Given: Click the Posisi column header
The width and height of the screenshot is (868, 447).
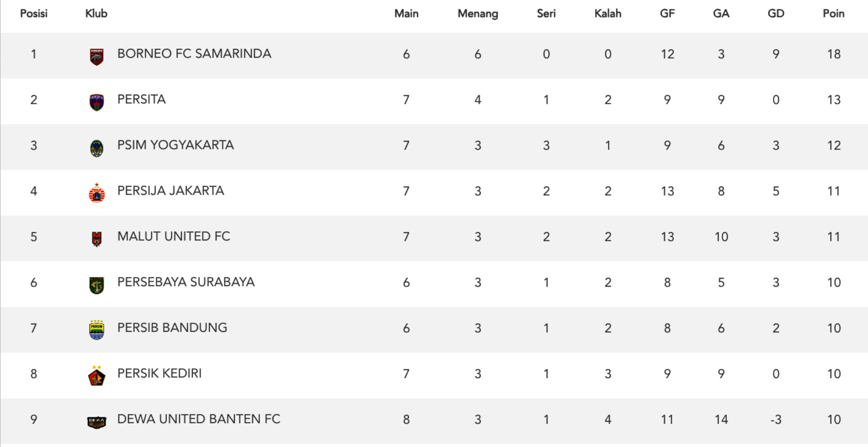Looking at the screenshot, I should (34, 14).
